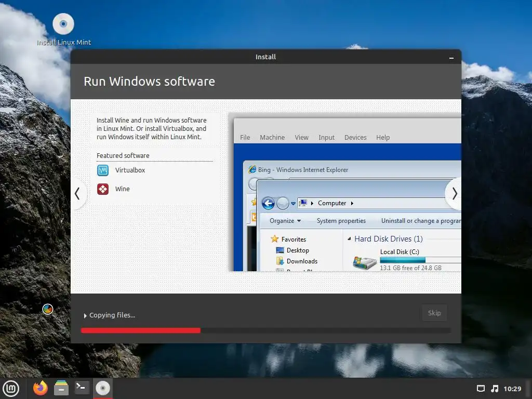The height and width of the screenshot is (399, 532).
Task: Click the Internet Explorer logo icon
Action: pos(252,169)
